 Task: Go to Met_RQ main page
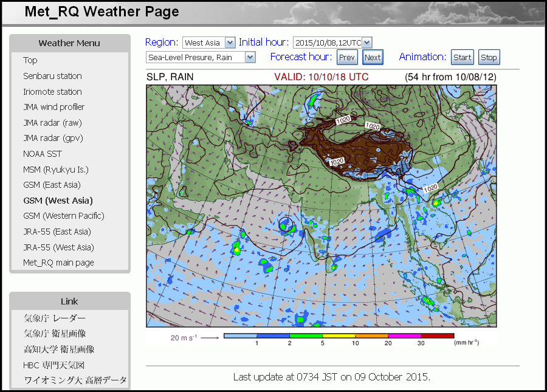click(x=58, y=263)
